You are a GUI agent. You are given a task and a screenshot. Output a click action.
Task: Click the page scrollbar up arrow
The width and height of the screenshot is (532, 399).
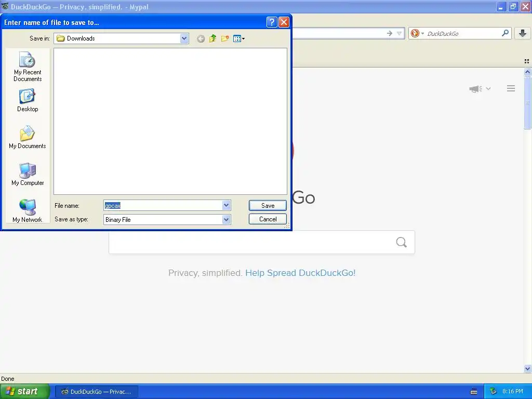point(527,72)
